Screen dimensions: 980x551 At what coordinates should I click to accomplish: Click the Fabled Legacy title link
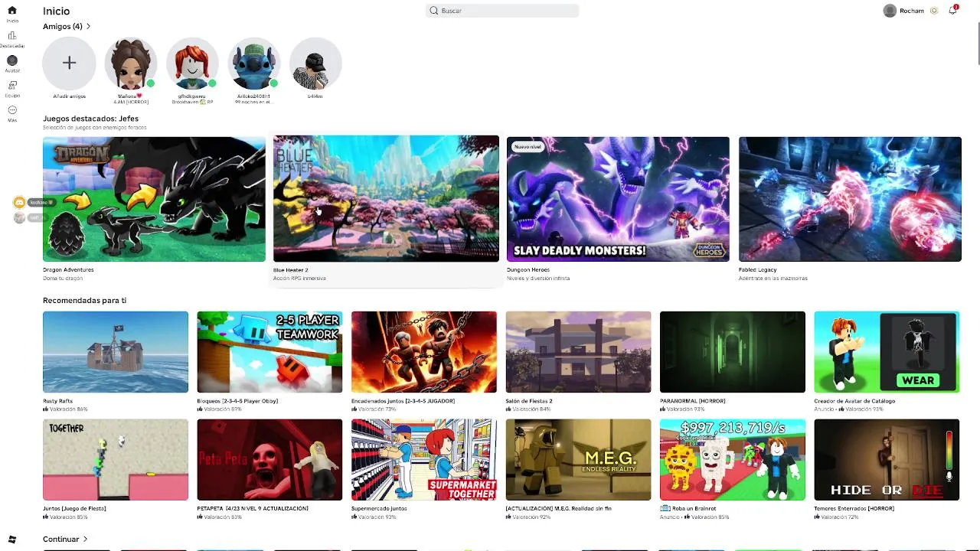pos(758,269)
